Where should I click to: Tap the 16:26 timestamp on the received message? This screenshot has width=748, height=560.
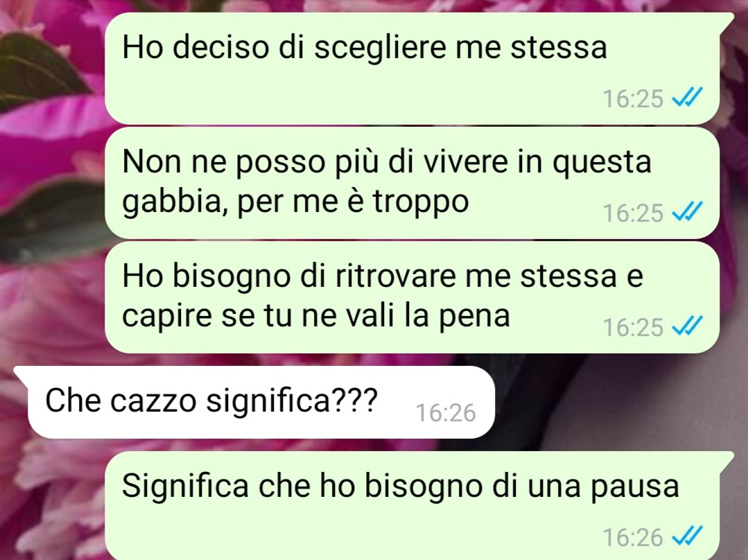[x=446, y=412]
